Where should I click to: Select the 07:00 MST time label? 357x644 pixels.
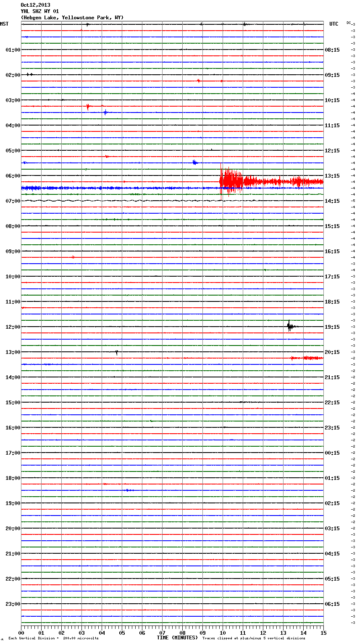[x=13, y=201]
